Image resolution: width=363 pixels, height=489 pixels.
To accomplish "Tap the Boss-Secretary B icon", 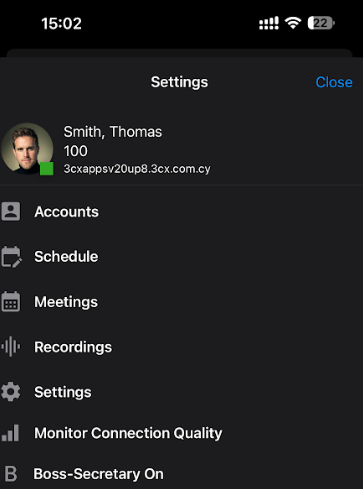I will [x=11, y=474].
